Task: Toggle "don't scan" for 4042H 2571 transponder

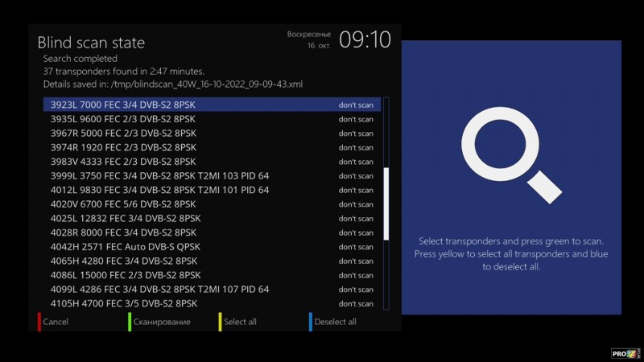Action: (x=355, y=247)
